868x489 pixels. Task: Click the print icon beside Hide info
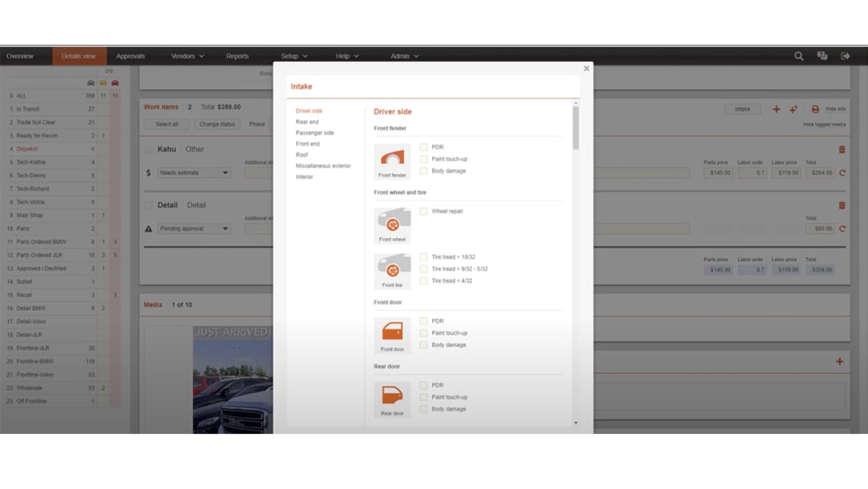coord(815,109)
